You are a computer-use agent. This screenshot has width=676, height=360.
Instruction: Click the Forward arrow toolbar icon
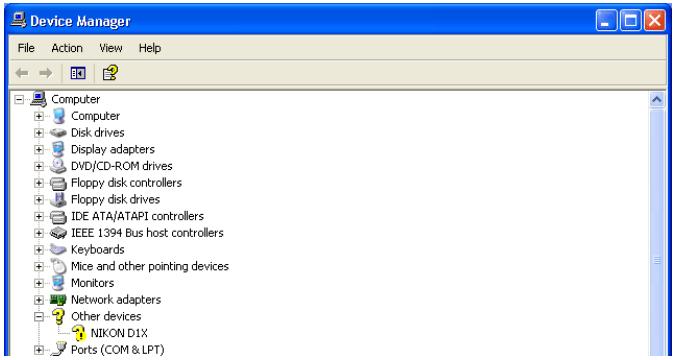(46, 73)
